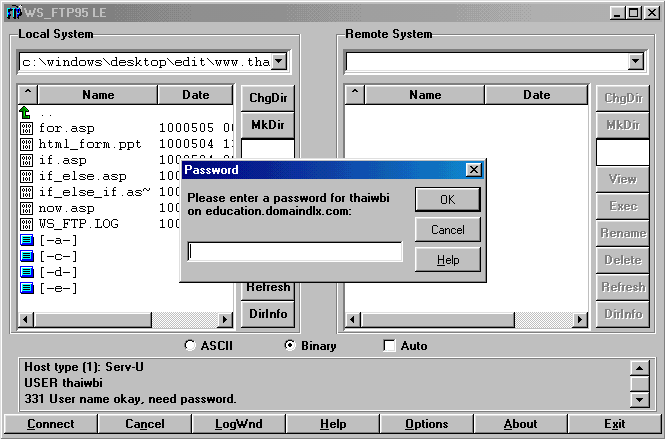The width and height of the screenshot is (665, 439).
Task: Select the if.asp file icon
Action: click(26, 160)
